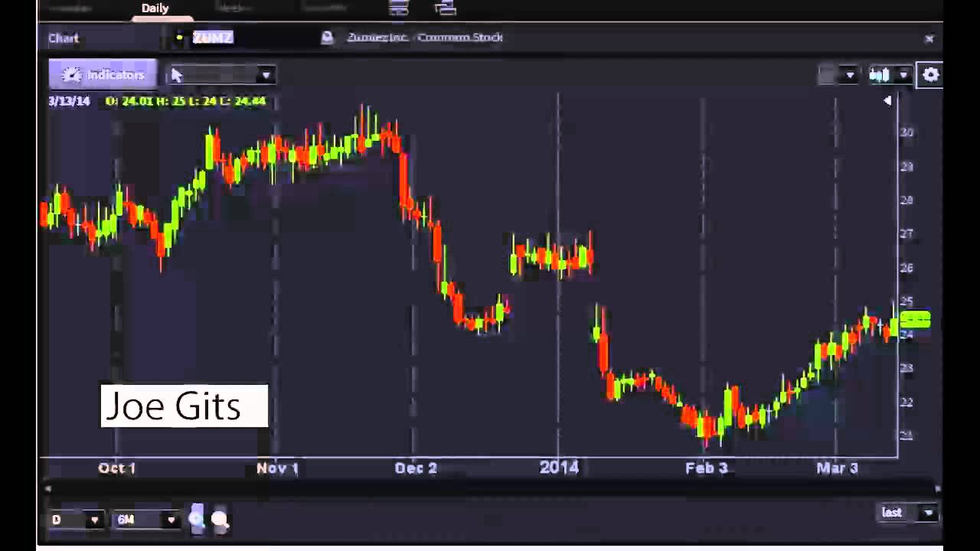Open the 6M time range dropdown
The height and width of the screenshot is (551, 980).
(146, 520)
